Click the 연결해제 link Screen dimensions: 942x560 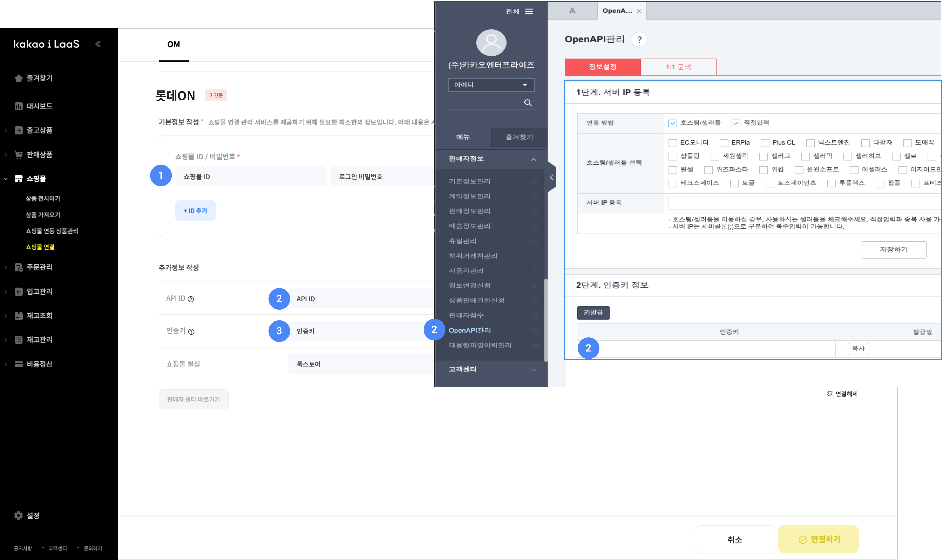846,394
